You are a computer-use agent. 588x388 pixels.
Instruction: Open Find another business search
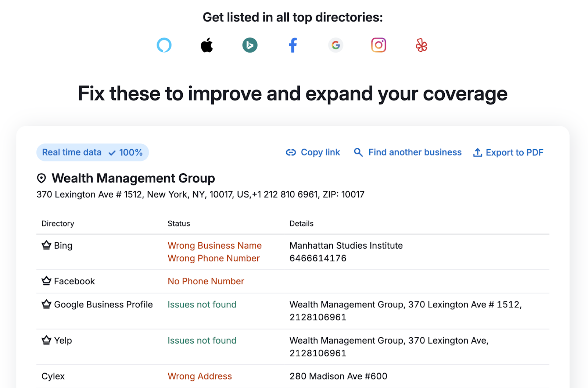point(408,152)
